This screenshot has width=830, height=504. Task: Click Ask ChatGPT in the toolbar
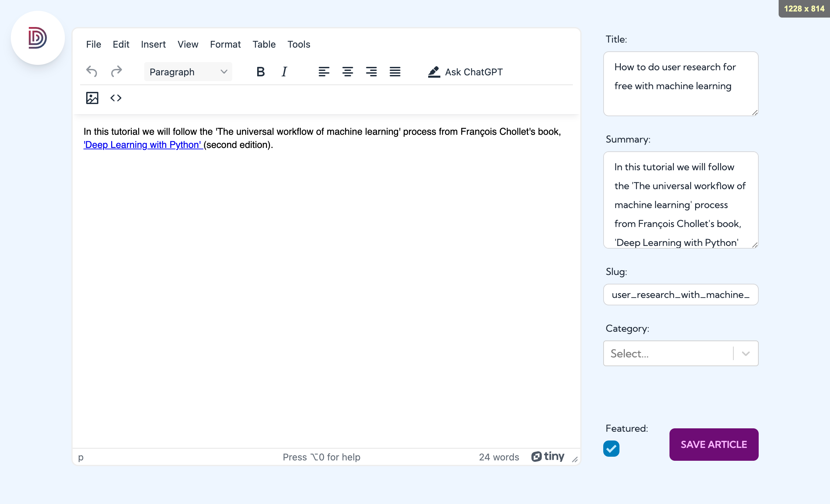(465, 72)
